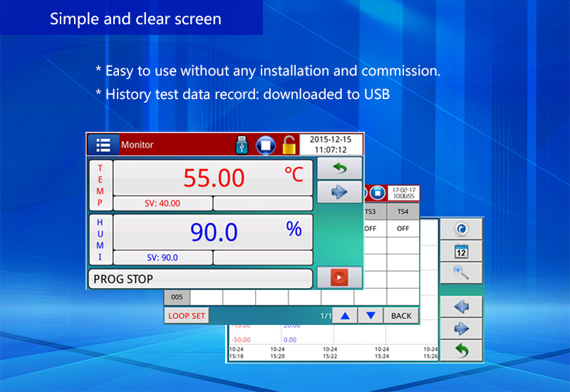Open the hamburger menu beside Monitor
The width and height of the screenshot is (570, 392).
(103, 145)
